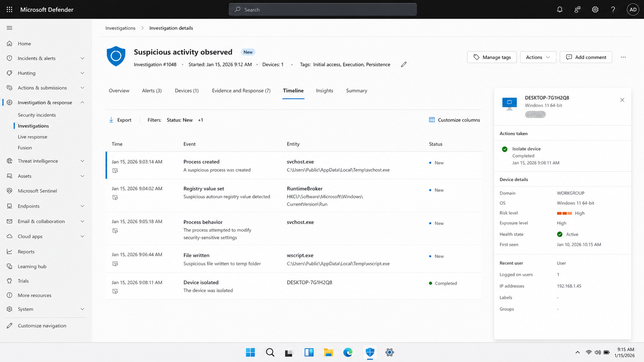Go back via Investigations breadcrumb
644x362 pixels.
pos(121,28)
